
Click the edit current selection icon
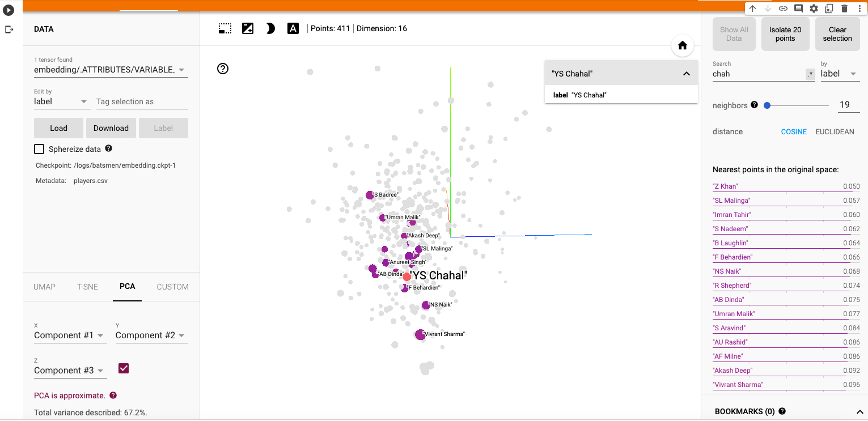pos(248,28)
